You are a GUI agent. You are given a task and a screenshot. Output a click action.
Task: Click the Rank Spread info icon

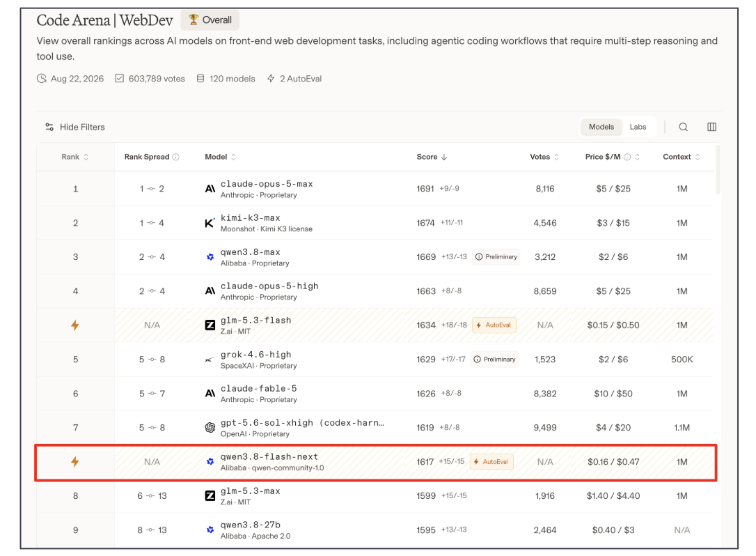tap(176, 157)
